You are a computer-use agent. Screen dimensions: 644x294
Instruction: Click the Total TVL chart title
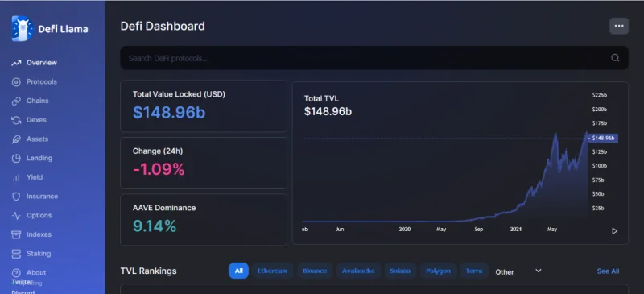321,99
